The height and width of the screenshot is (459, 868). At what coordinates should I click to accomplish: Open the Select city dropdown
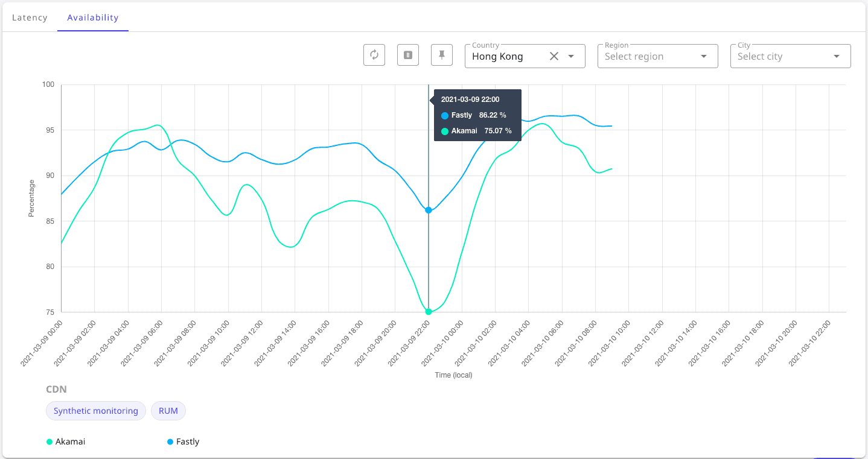791,56
